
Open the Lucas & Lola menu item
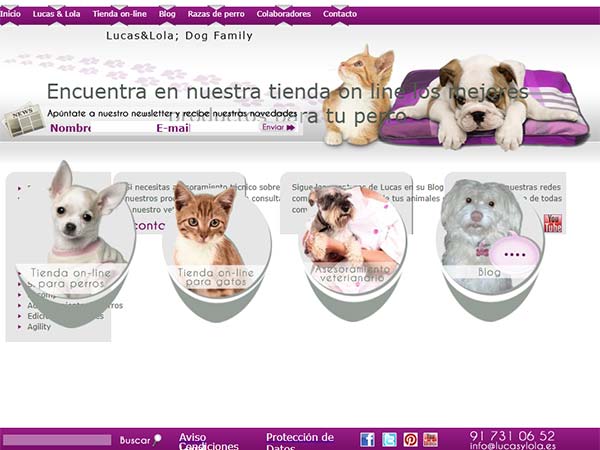point(57,14)
